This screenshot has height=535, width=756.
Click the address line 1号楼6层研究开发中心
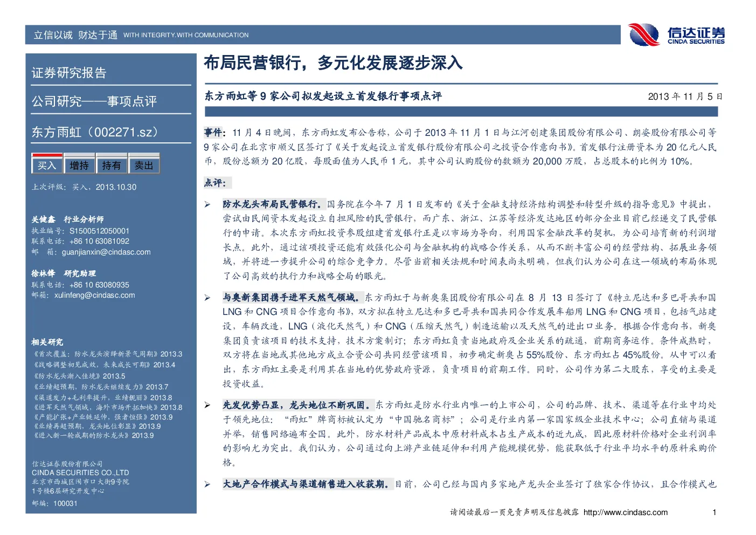[68, 491]
